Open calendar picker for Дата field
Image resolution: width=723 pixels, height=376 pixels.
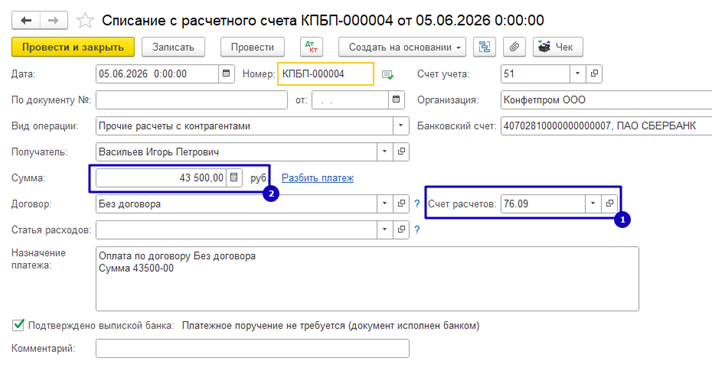click(226, 74)
